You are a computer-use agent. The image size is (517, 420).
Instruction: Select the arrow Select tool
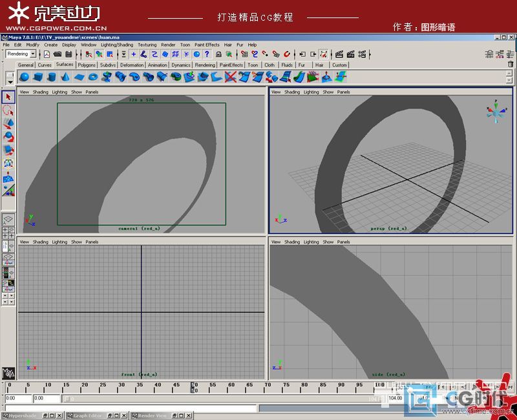[x=8, y=98]
